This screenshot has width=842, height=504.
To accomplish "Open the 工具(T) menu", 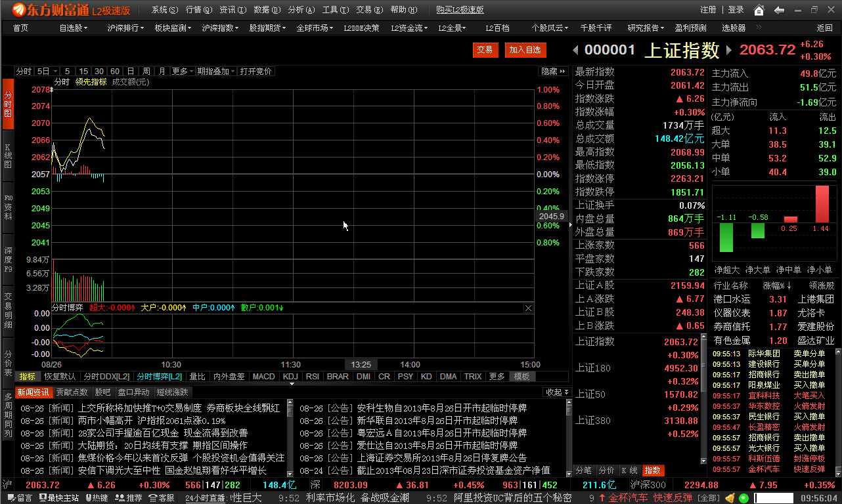I will [337, 10].
